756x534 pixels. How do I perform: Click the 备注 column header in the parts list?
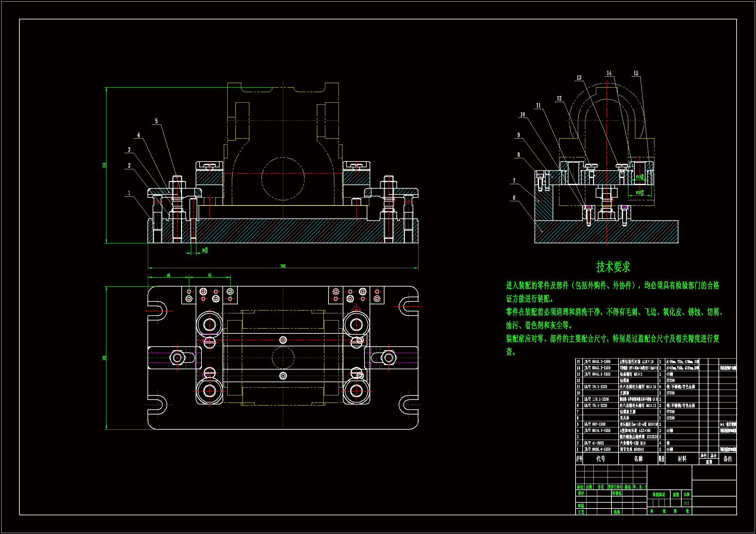[728, 459]
